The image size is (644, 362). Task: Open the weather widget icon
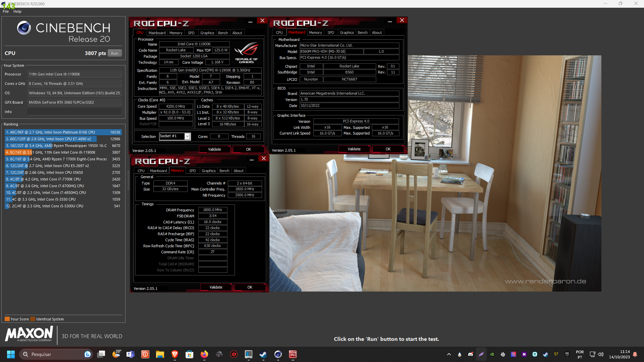[x=116, y=354]
